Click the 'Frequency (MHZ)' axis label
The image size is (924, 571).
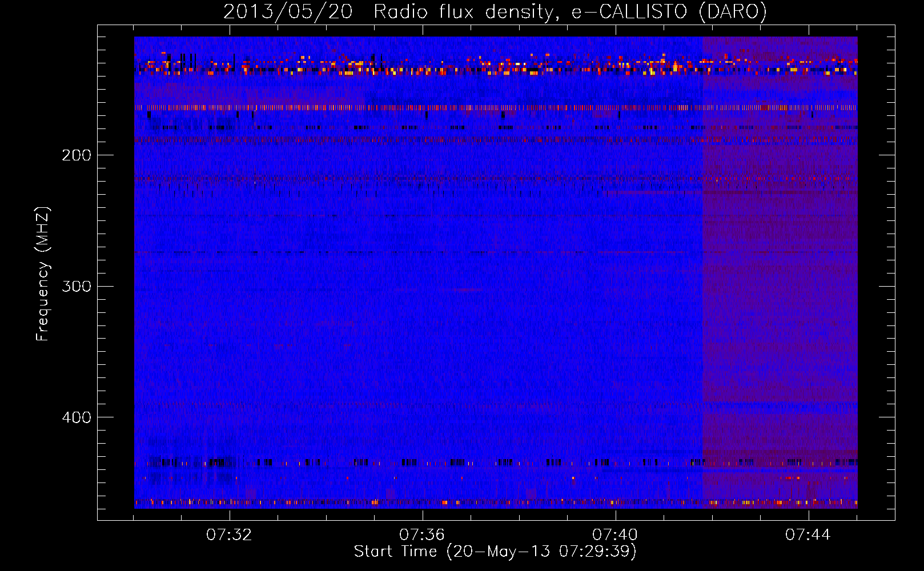43,274
